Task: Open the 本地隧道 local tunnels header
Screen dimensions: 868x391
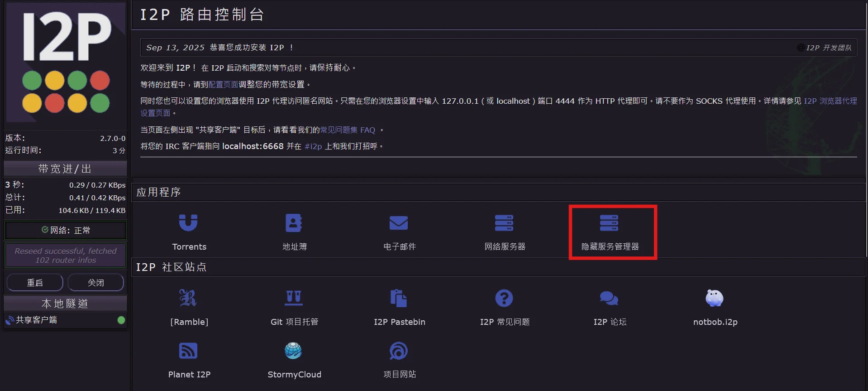Action: tap(65, 304)
